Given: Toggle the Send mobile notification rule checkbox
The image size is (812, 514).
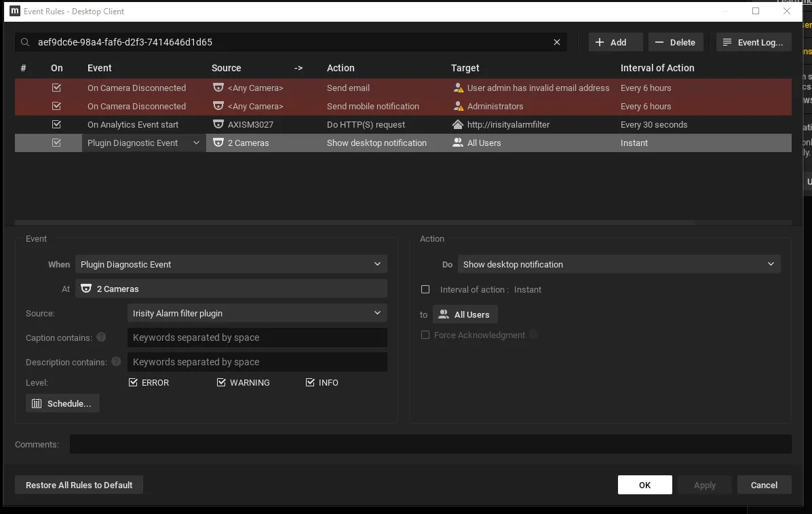Looking at the screenshot, I should pos(56,106).
